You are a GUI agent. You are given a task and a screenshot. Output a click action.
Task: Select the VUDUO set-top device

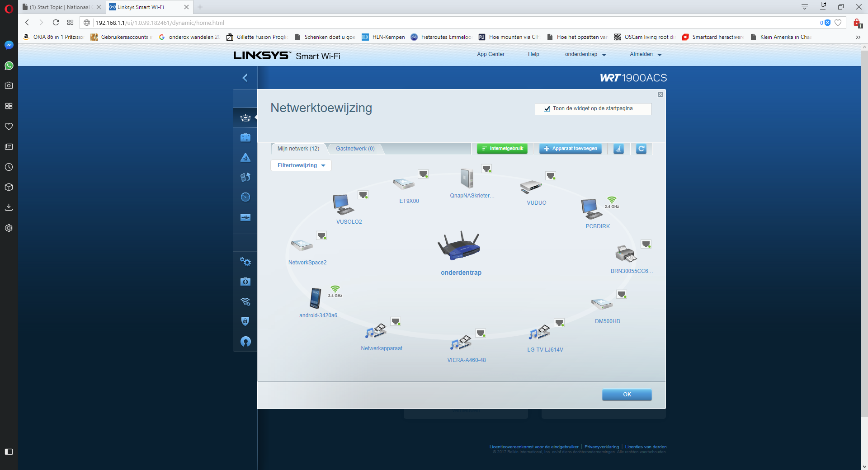click(531, 187)
